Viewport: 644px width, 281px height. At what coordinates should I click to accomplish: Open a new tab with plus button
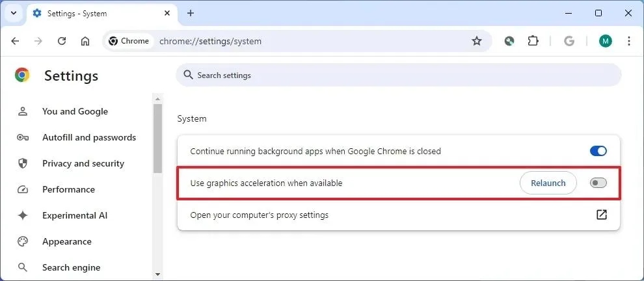tap(191, 13)
